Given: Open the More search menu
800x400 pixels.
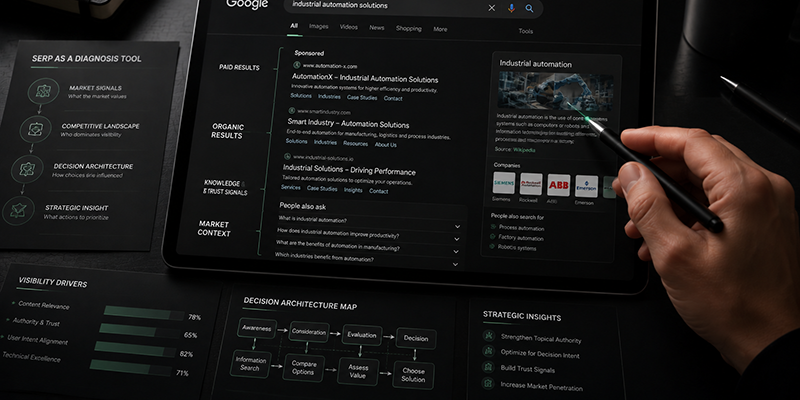Looking at the screenshot, I should pos(440,29).
